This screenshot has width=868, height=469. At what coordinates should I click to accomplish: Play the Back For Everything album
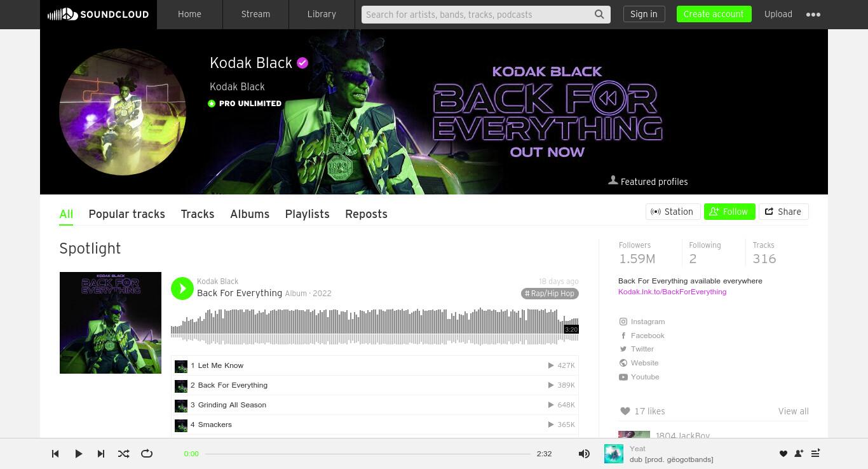point(182,289)
